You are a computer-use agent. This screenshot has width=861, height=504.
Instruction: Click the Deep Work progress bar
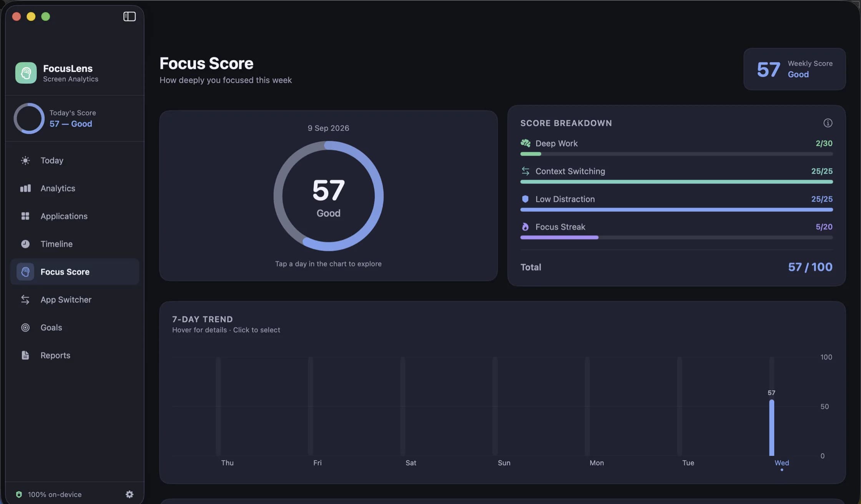point(676,154)
